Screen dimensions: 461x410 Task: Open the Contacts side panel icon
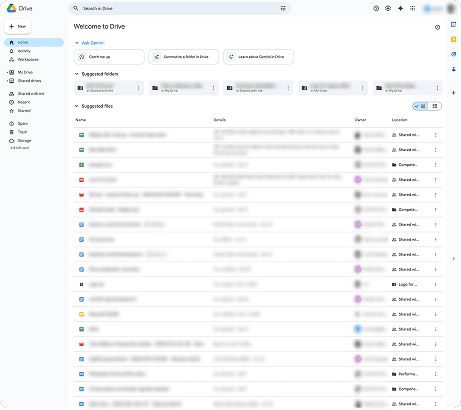pos(453,69)
